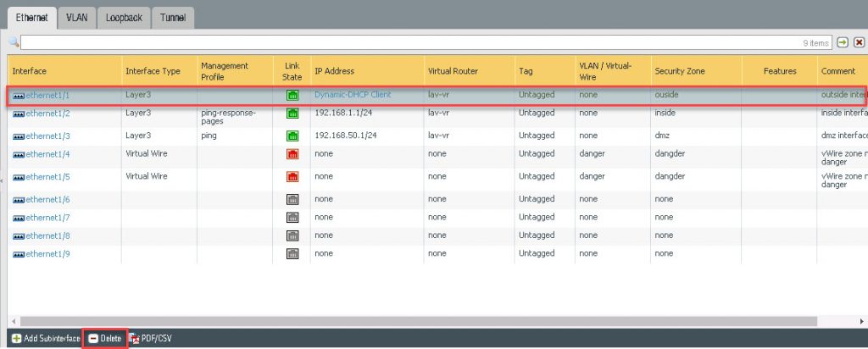Screen dimensions: 868x349
Task: Click inside the search input field
Action: coord(407,42)
